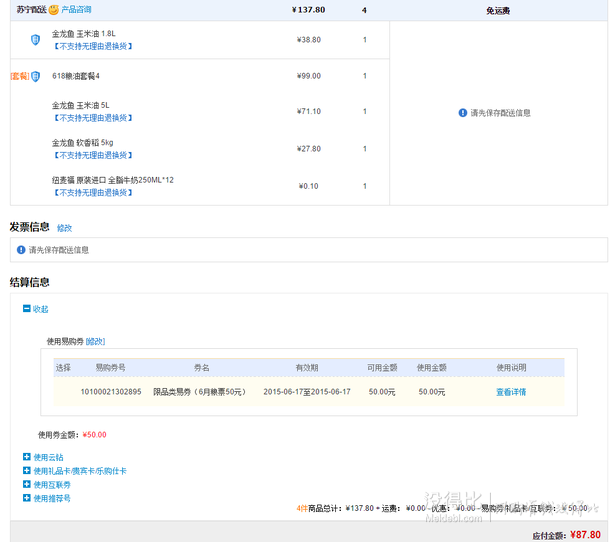This screenshot has height=542, width=610.
Task: Click price ¥27.80
Action: 309,149
